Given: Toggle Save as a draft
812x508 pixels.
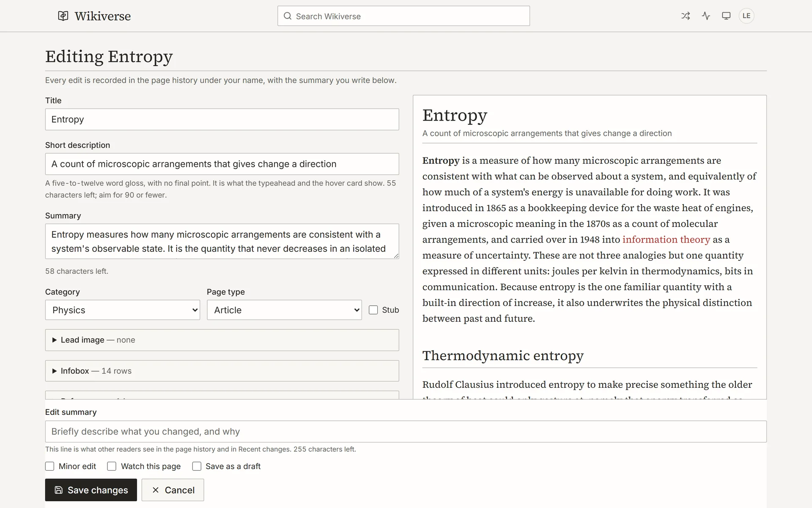Looking at the screenshot, I should pos(197,466).
